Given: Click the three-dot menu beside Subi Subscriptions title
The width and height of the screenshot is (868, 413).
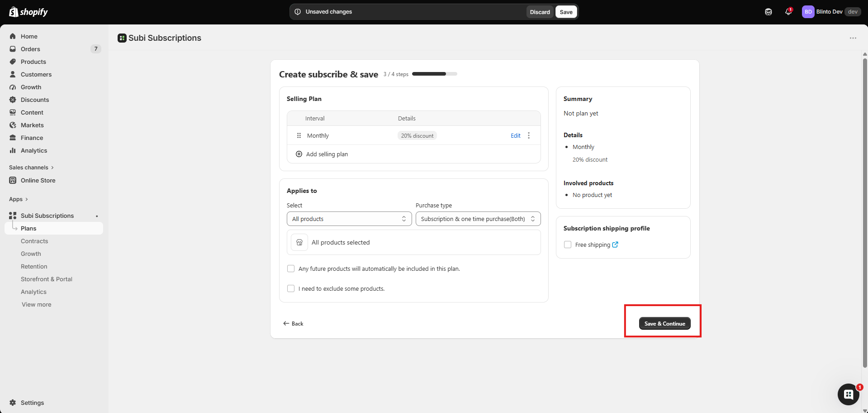Looking at the screenshot, I should (x=853, y=38).
